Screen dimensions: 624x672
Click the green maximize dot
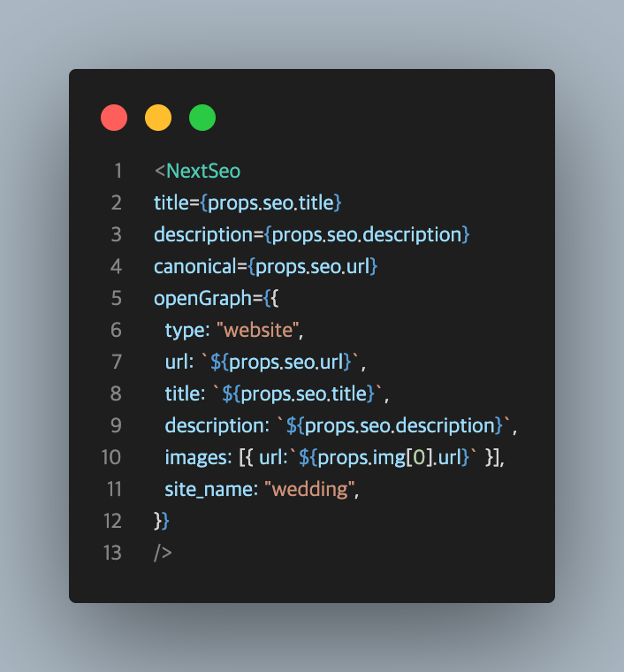(x=202, y=118)
